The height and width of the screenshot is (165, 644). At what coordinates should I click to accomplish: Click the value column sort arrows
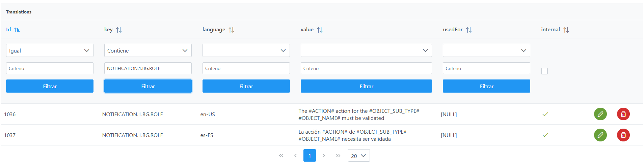320,30
